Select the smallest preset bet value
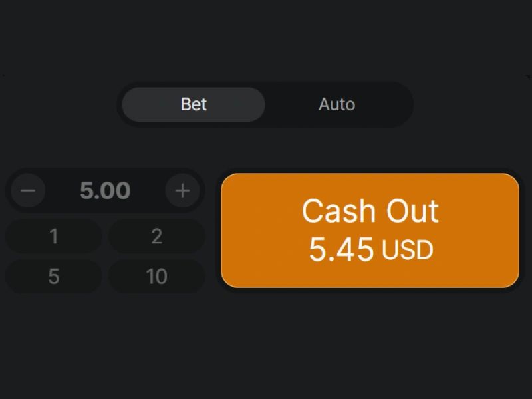 point(53,236)
